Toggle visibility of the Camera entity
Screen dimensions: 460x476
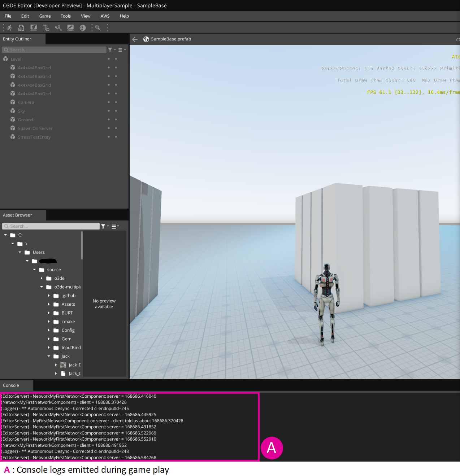pyautogui.click(x=108, y=102)
